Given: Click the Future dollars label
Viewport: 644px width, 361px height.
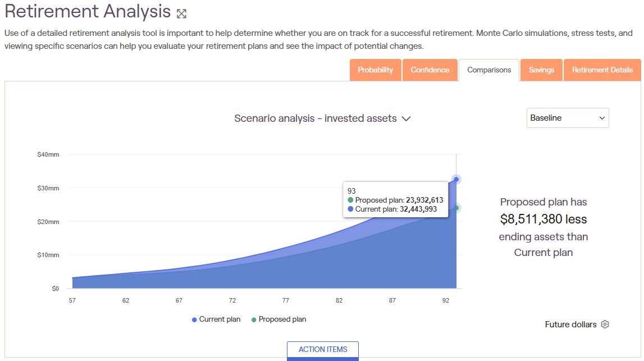Looking at the screenshot, I should [x=570, y=325].
